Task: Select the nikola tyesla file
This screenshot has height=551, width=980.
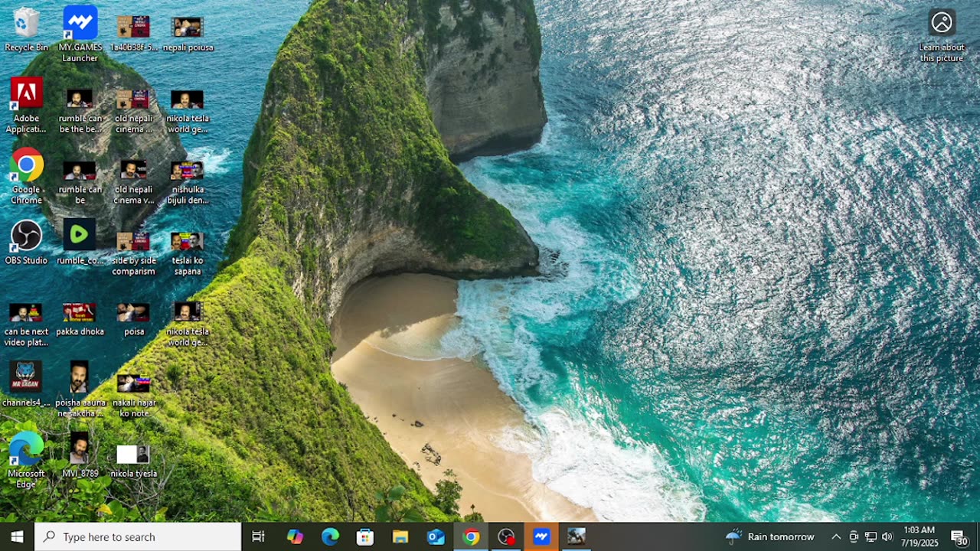Action: [133, 461]
